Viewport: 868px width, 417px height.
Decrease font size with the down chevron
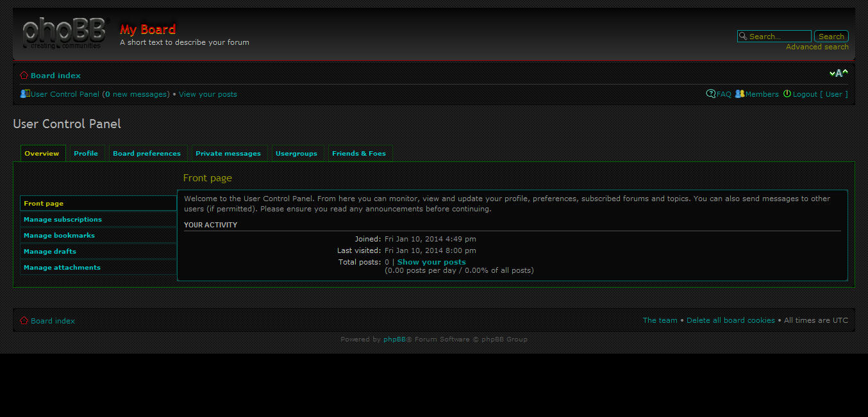click(832, 73)
